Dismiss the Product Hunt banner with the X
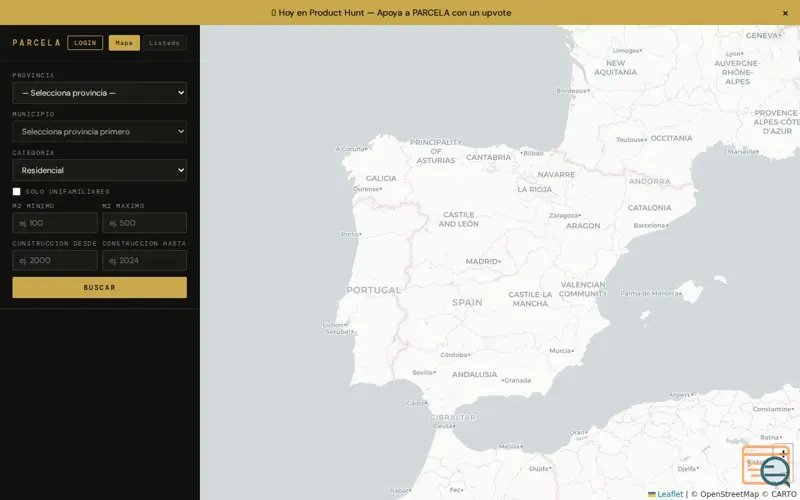Image resolution: width=800 pixels, height=500 pixels. coord(785,13)
